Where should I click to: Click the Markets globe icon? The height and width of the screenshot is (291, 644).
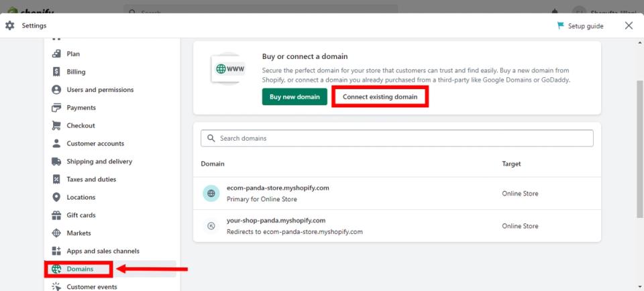click(56, 233)
